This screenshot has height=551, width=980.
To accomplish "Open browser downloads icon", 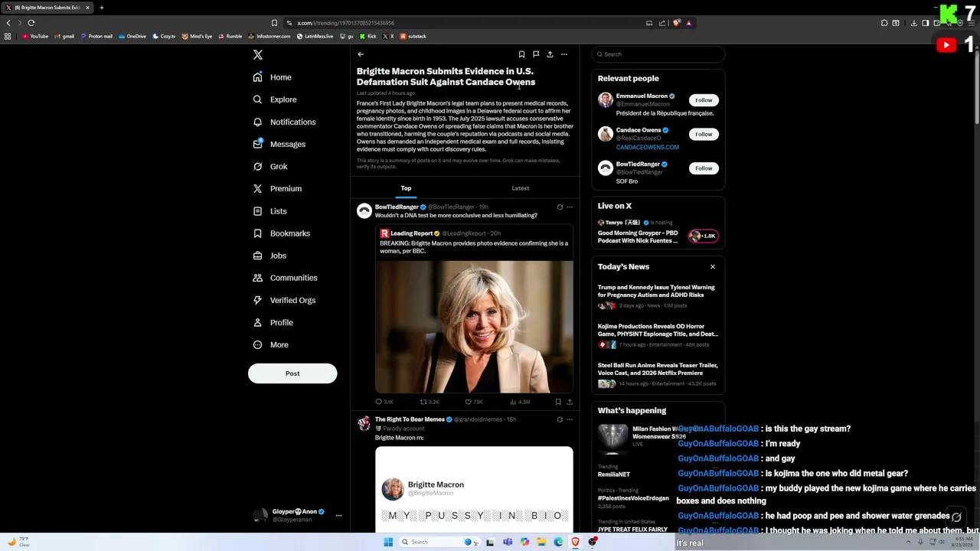I will (913, 23).
